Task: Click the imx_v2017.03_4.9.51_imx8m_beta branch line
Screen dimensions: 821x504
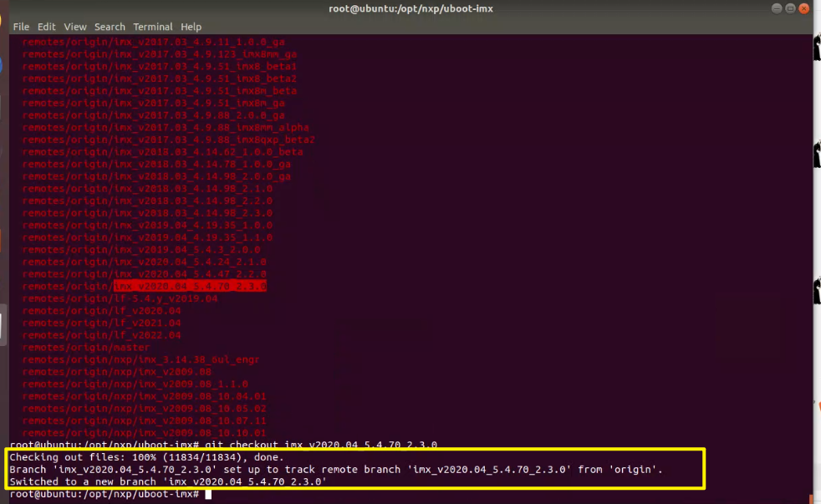Action: tap(160, 90)
